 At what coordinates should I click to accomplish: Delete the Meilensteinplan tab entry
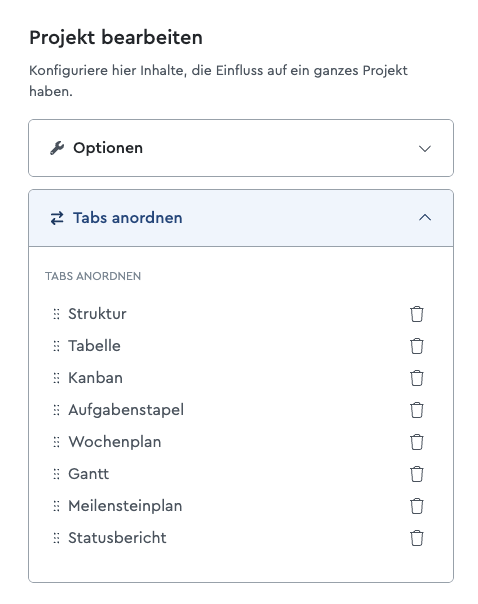416,506
